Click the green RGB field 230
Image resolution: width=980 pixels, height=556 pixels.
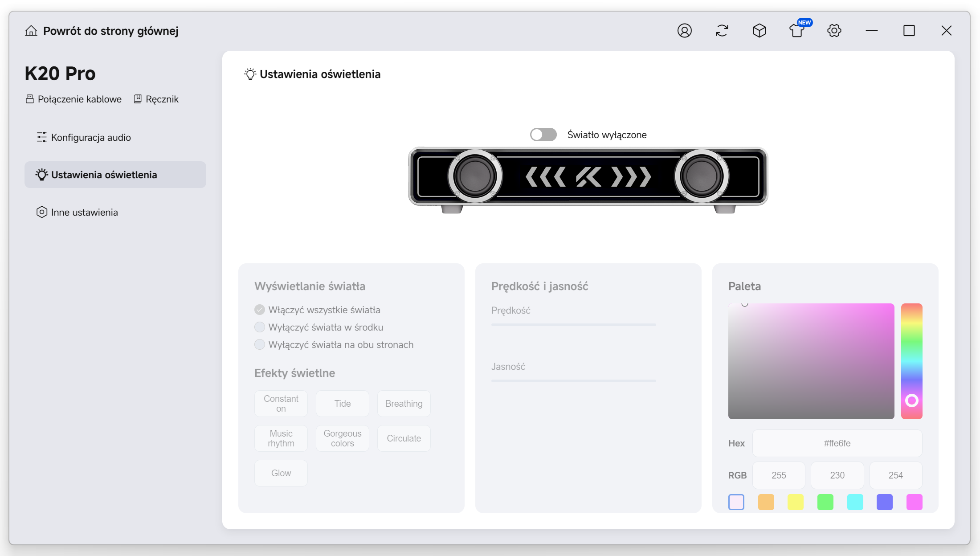[837, 475]
